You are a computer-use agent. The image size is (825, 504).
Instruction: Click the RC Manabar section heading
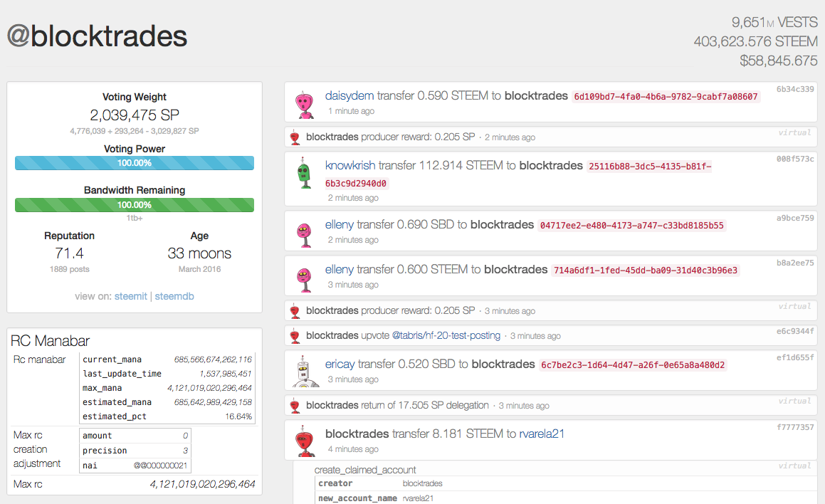(50, 341)
